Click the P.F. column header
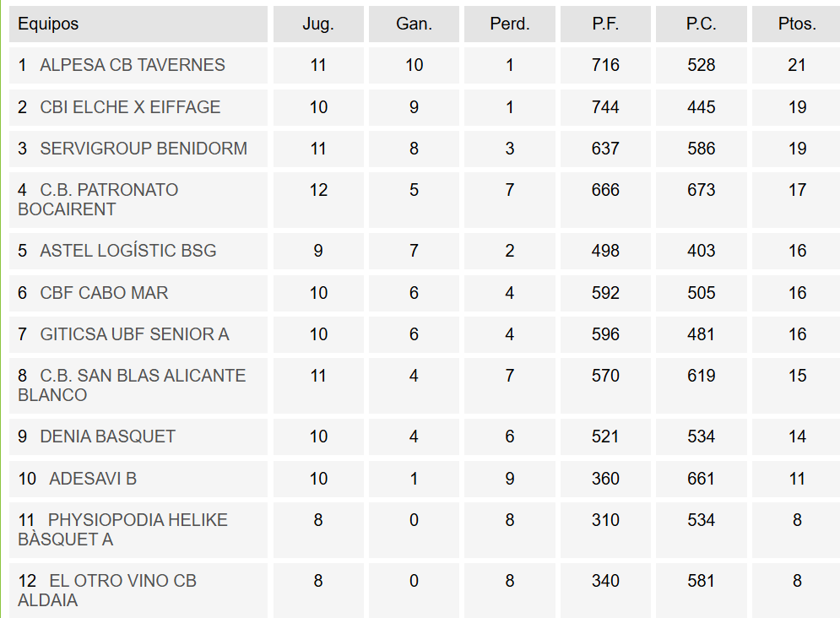Image resolution: width=840 pixels, height=618 pixels. pyautogui.click(x=605, y=24)
